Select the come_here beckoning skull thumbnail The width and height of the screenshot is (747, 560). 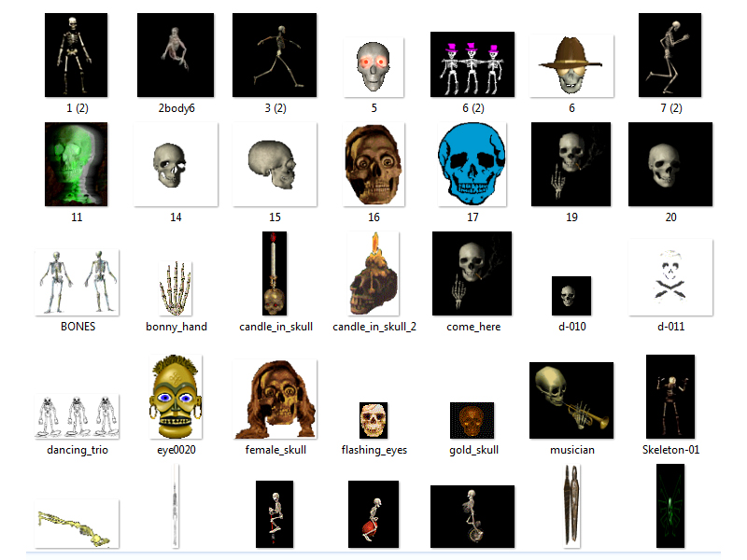(472, 273)
